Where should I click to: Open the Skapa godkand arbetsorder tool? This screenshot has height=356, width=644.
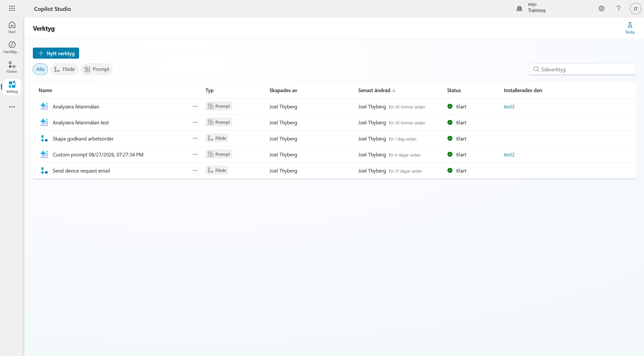pyautogui.click(x=83, y=139)
